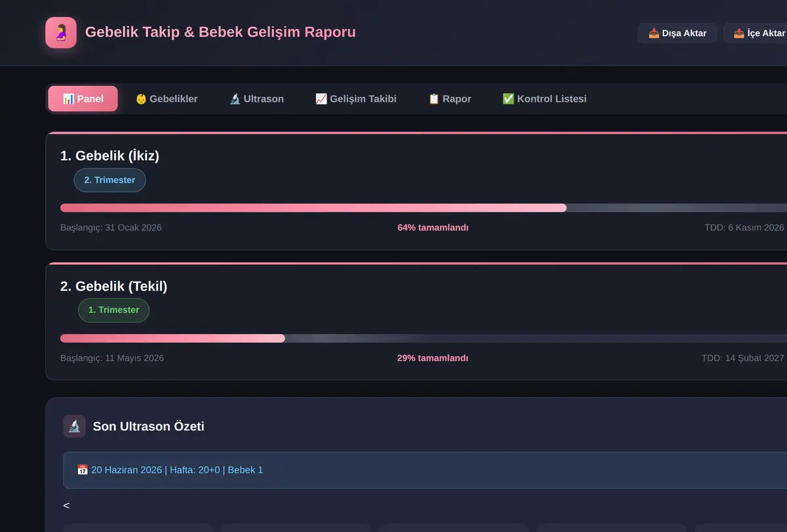Click the 20 Haziran 2026 ultrasound info row

tap(425, 470)
